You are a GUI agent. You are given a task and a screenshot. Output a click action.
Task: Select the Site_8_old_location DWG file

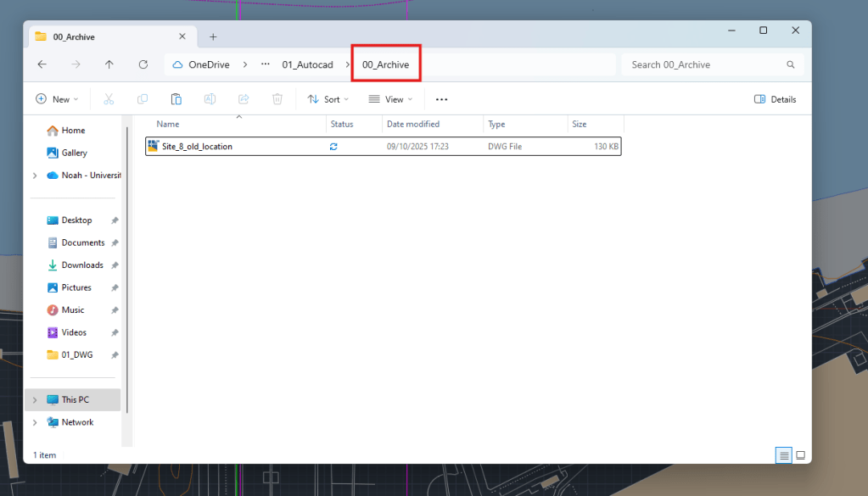[197, 147]
